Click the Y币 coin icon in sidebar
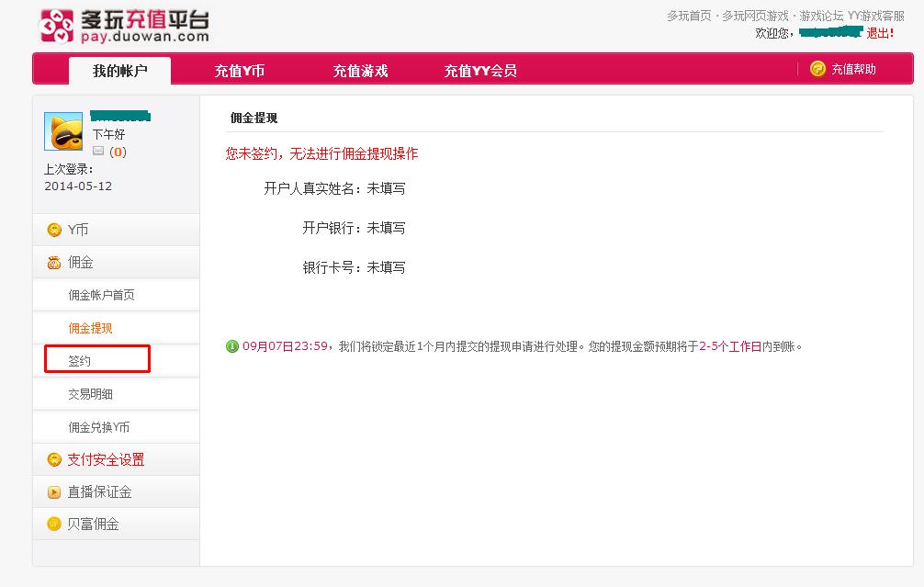Screen dimensions: 924x587 pos(54,230)
